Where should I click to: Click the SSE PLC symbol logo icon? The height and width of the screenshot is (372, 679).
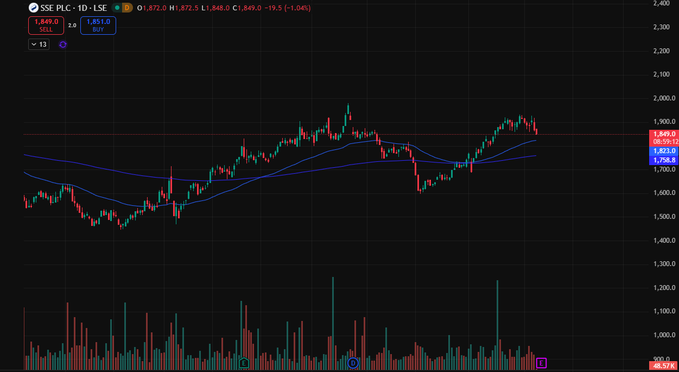click(33, 8)
